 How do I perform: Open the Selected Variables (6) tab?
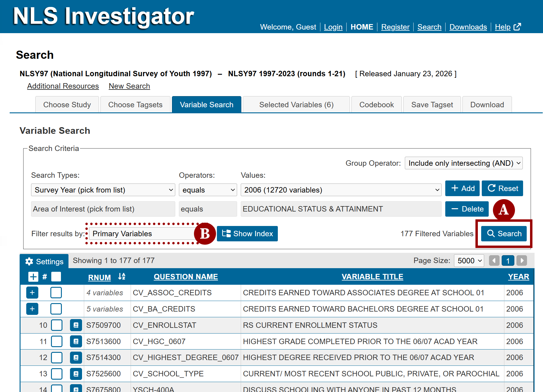[296, 105]
